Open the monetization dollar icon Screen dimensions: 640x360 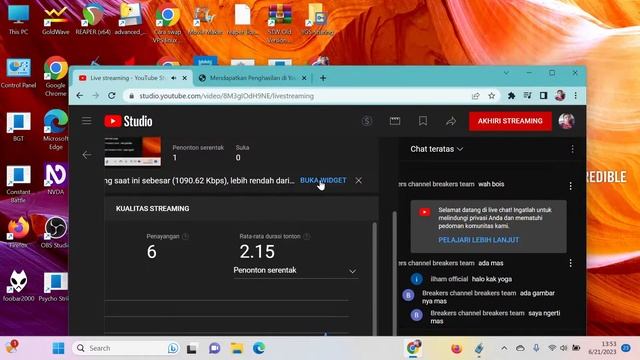click(x=367, y=121)
